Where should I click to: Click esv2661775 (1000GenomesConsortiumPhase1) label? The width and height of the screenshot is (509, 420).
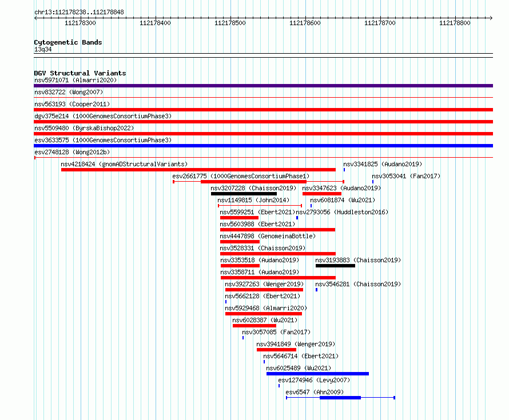[x=241, y=176]
